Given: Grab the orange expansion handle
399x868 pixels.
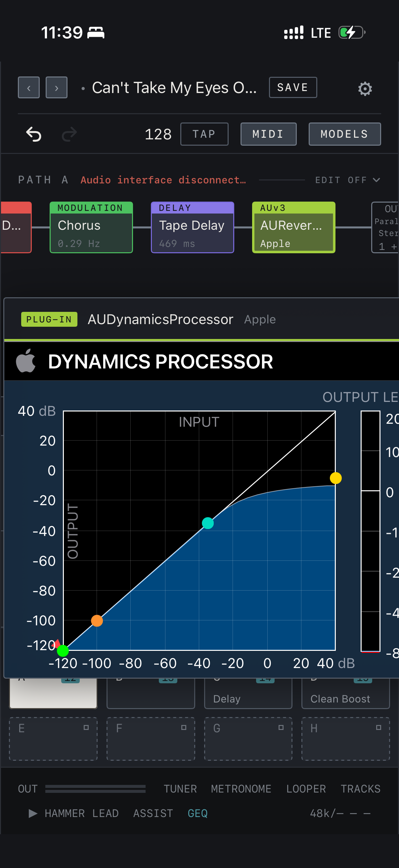Looking at the screenshot, I should [x=97, y=620].
